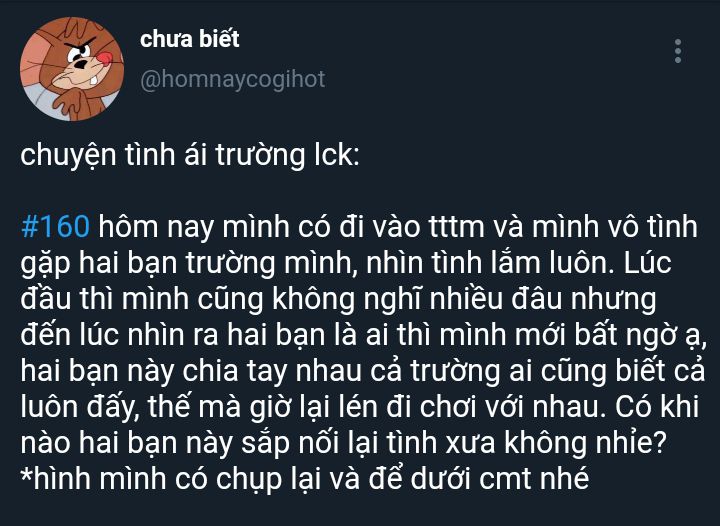Screen dimensions: 720x526
Task: Select the phrase "nhìn tình lắm luôn"
Action: 490,263
